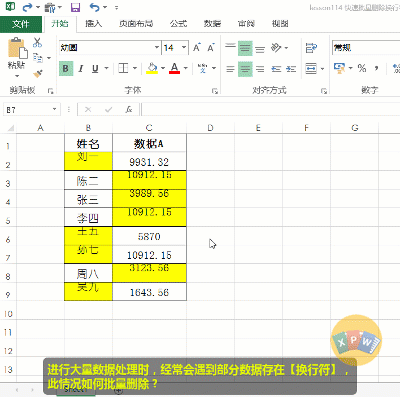
Task: Click the Format Painter brush icon
Action: point(38,74)
